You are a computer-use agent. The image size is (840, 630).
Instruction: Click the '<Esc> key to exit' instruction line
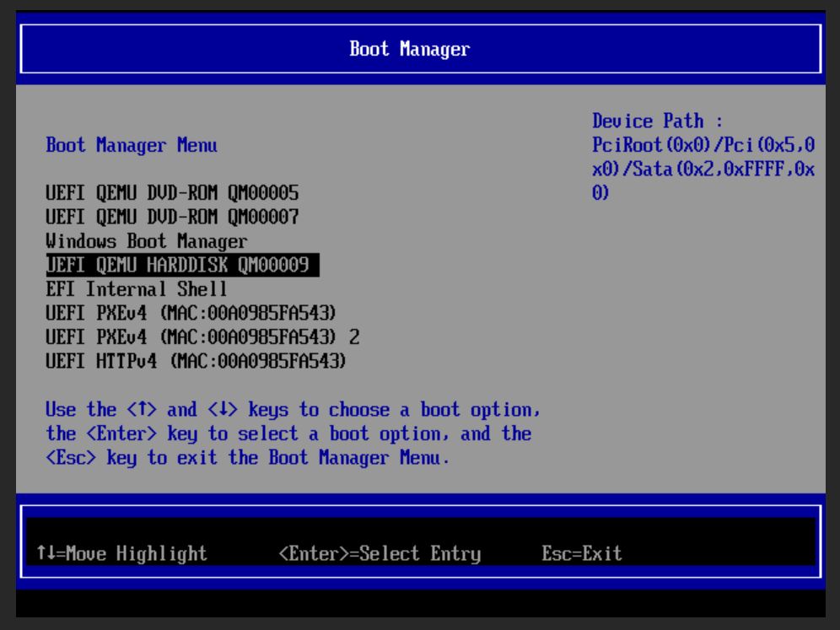(247, 458)
